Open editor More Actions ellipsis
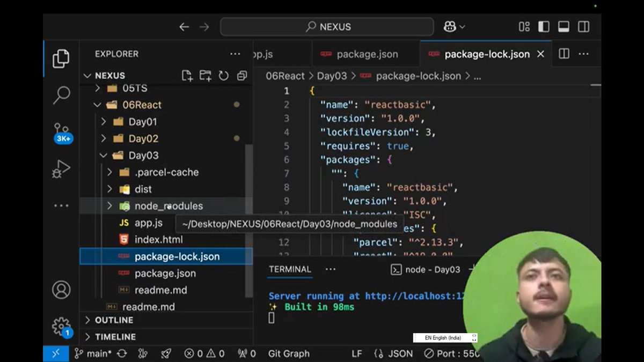The width and height of the screenshot is (644, 362). (x=584, y=54)
